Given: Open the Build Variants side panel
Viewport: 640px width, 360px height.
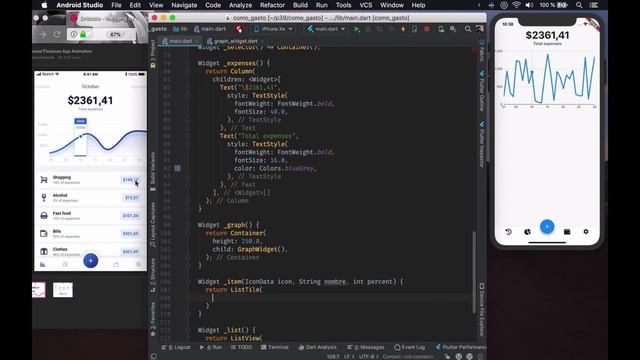Looking at the screenshot, I should tap(153, 171).
